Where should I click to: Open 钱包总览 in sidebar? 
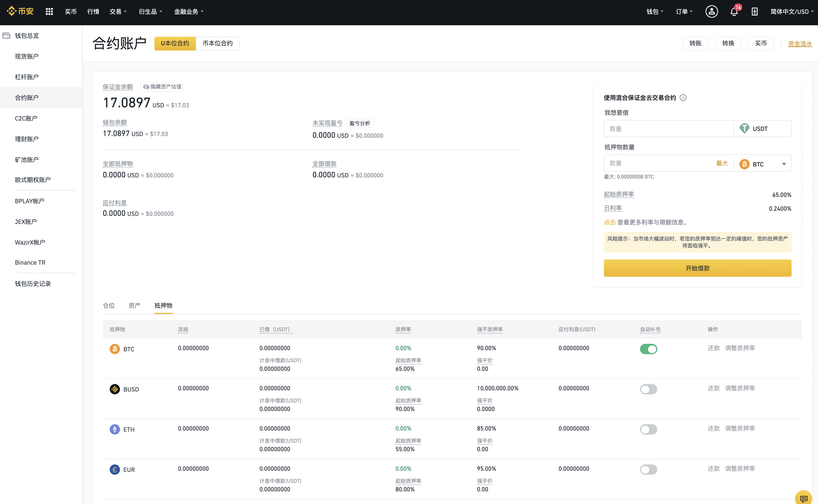[x=27, y=36]
